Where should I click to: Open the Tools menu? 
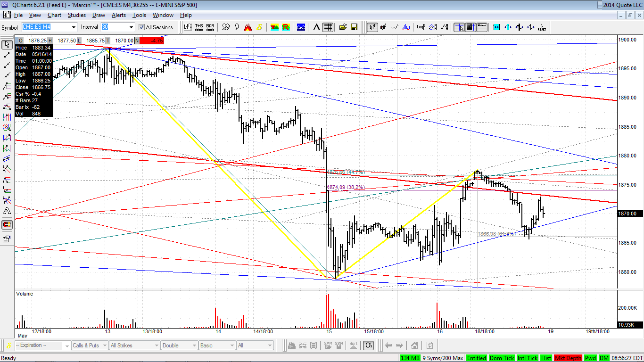click(x=139, y=15)
